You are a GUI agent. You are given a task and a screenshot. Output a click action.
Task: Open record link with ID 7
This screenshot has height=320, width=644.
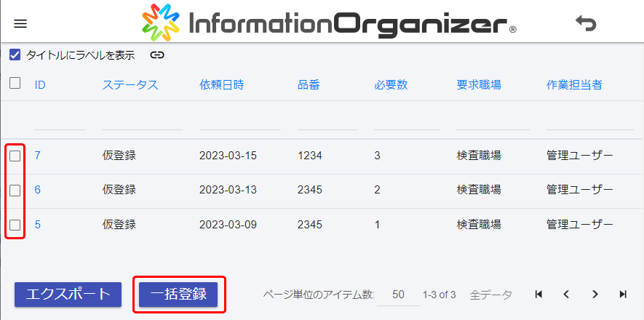[38, 156]
